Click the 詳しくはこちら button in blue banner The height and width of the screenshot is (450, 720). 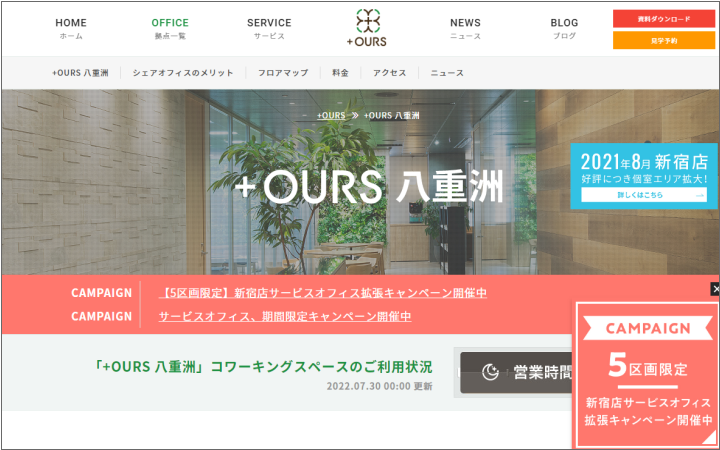click(x=644, y=195)
